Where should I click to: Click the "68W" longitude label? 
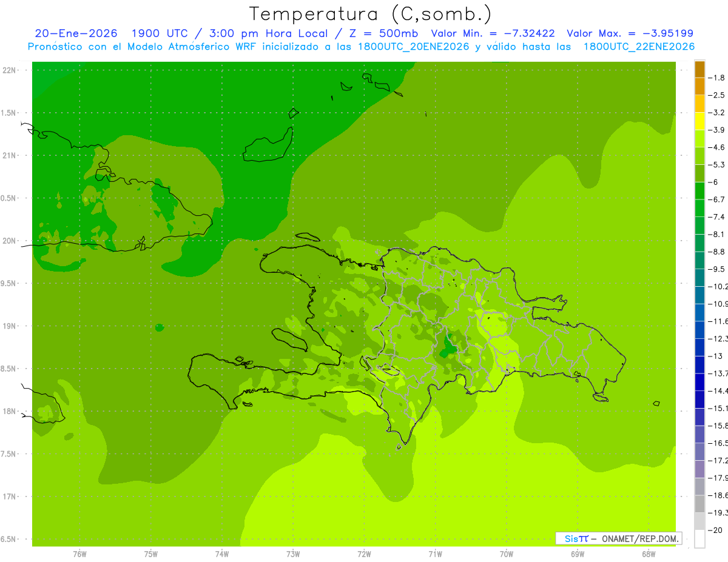coord(649,554)
